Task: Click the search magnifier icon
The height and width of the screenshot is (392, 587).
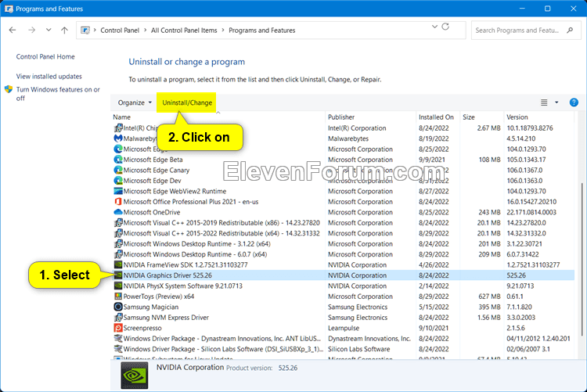Action: click(x=570, y=30)
